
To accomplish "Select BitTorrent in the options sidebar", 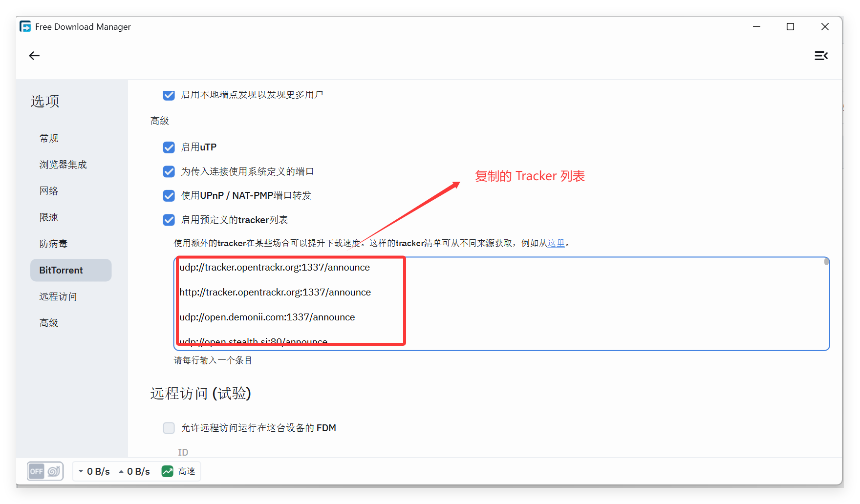I will (x=71, y=270).
